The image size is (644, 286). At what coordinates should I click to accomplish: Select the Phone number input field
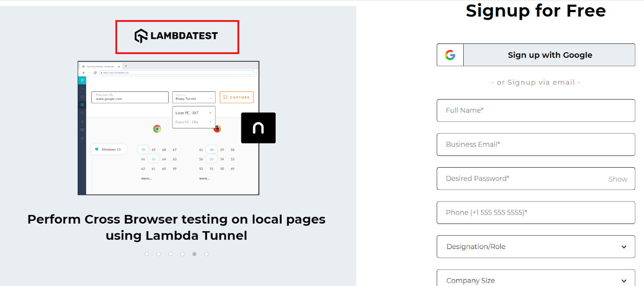(x=535, y=213)
